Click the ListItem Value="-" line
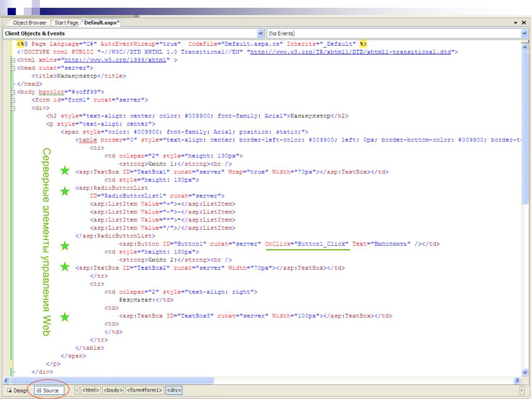Viewport: 532px width, 399px height. pyautogui.click(x=163, y=212)
